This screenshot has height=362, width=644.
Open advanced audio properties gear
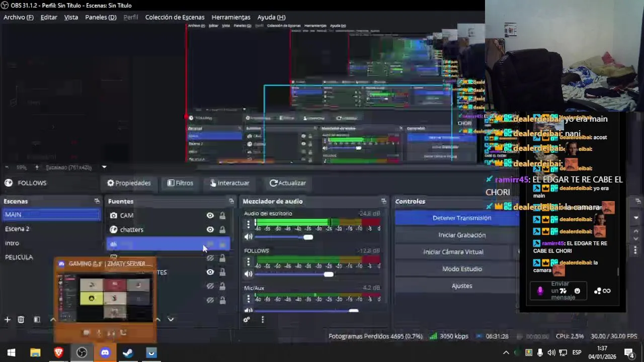click(x=247, y=319)
